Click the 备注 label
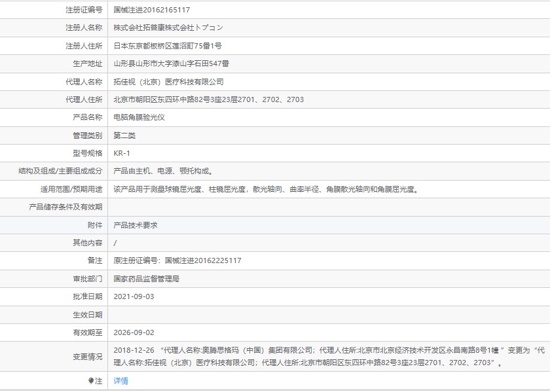550x392 pixels. pos(95,260)
